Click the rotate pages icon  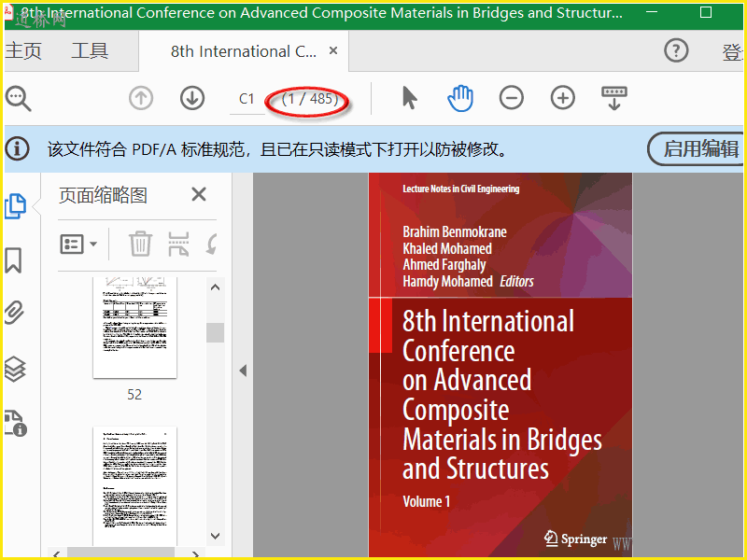pyautogui.click(x=212, y=244)
